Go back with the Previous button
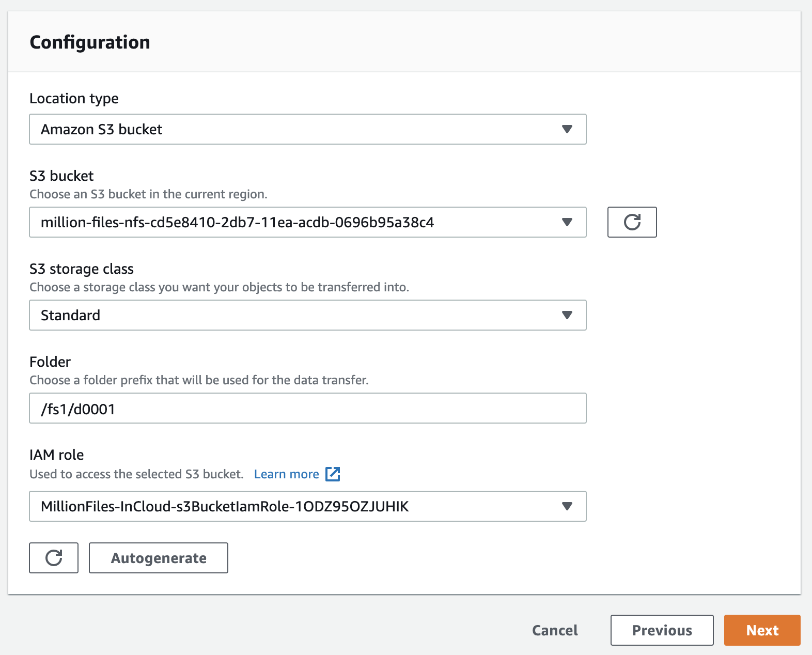This screenshot has height=655, width=812. point(662,630)
